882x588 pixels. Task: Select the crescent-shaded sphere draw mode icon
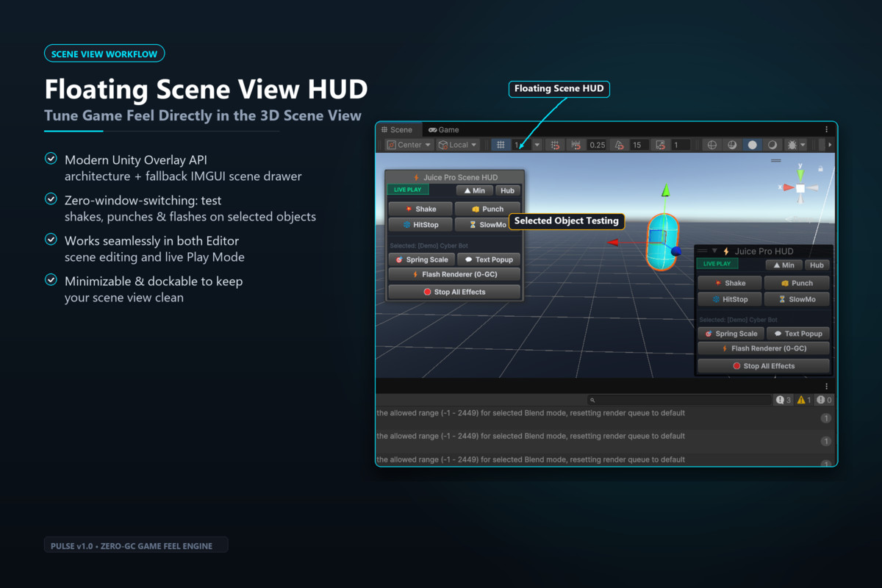pos(772,145)
